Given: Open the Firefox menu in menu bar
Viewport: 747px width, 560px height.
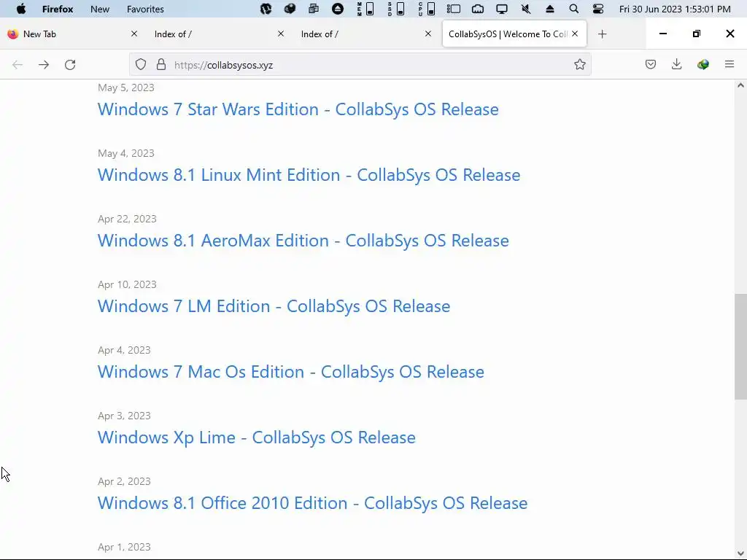Looking at the screenshot, I should tap(58, 9).
